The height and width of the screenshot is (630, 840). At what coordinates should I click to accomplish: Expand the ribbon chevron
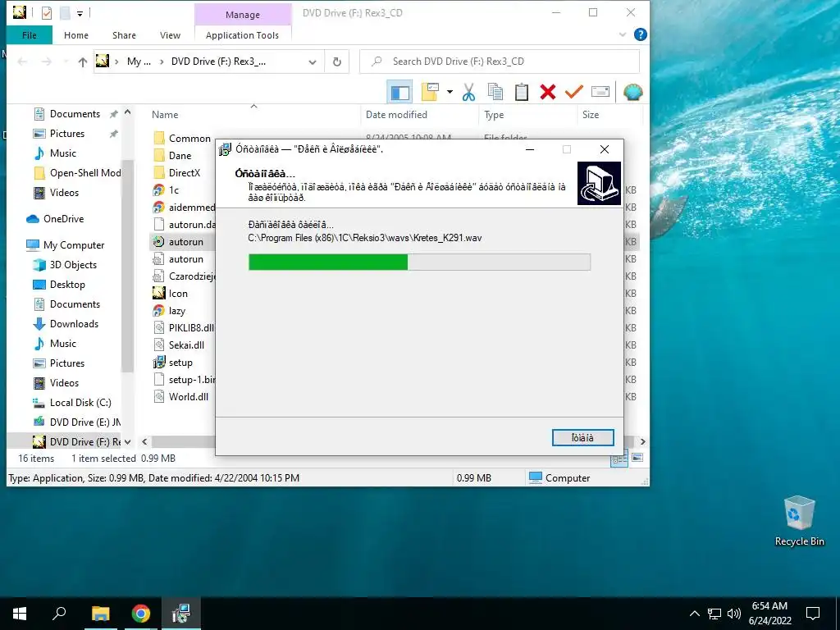(x=622, y=34)
